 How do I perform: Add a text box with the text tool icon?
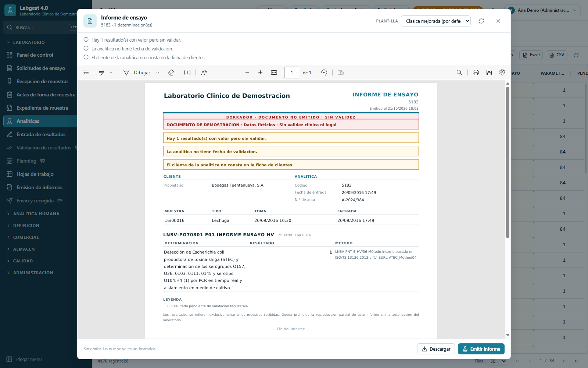pos(187,72)
